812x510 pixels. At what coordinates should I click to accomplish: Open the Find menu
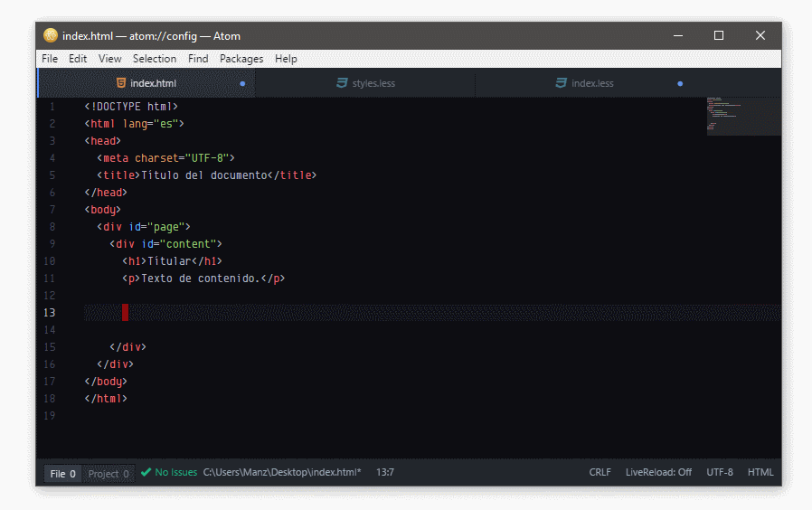198,59
